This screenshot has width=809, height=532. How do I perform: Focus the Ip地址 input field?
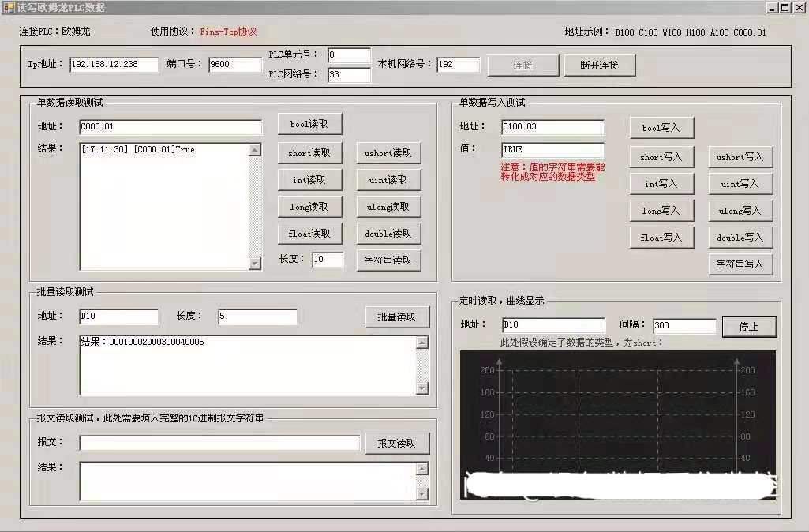[x=114, y=65]
